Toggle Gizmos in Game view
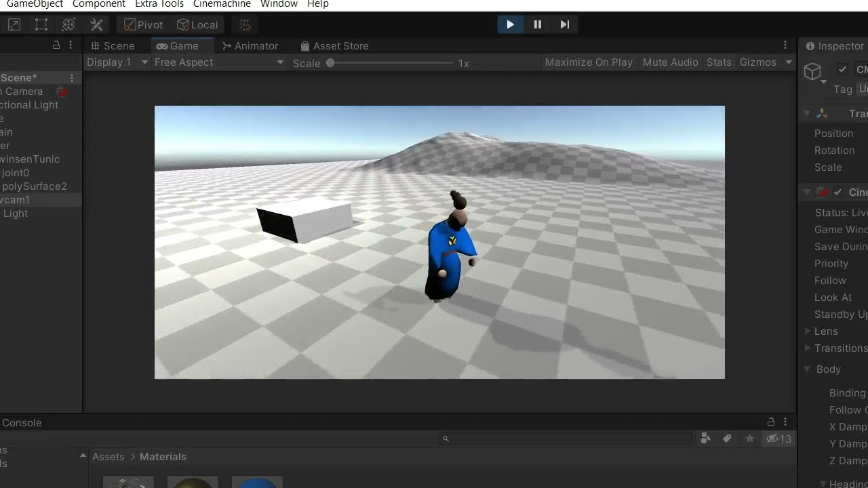This screenshot has width=868, height=488. (757, 62)
